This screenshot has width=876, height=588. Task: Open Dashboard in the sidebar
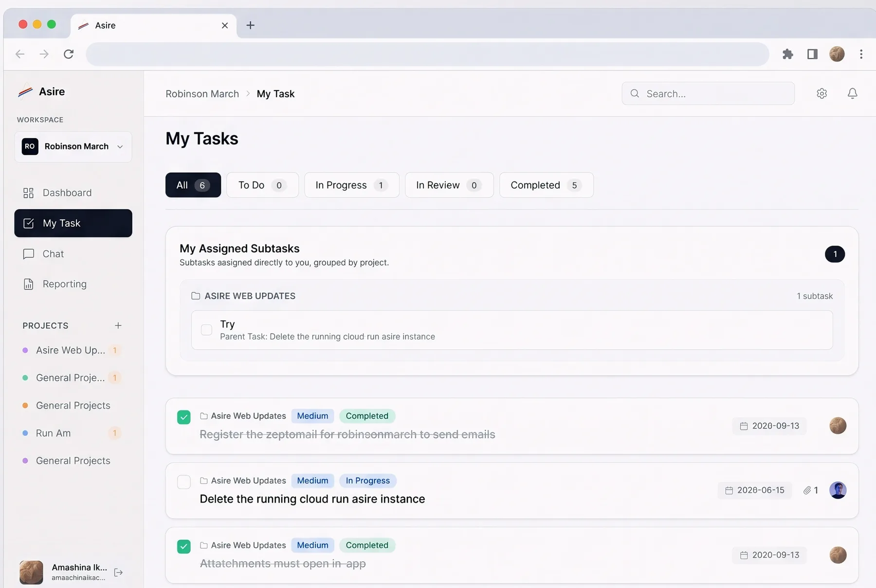tap(73, 193)
